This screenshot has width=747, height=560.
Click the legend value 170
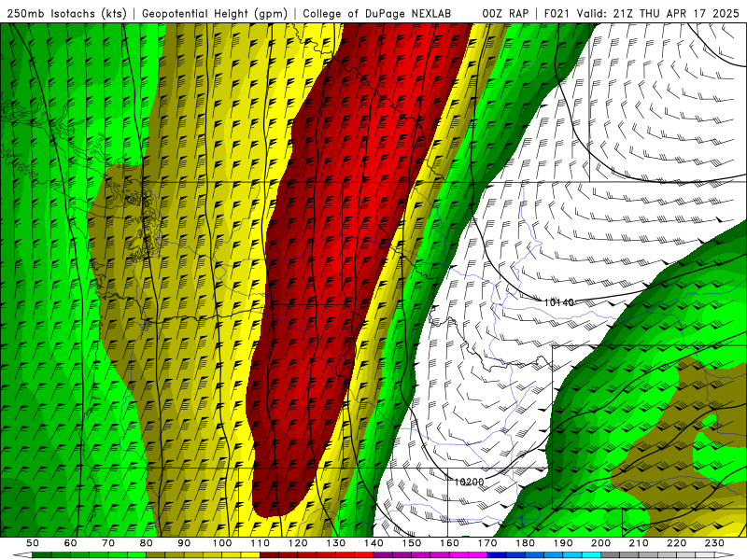(x=487, y=543)
